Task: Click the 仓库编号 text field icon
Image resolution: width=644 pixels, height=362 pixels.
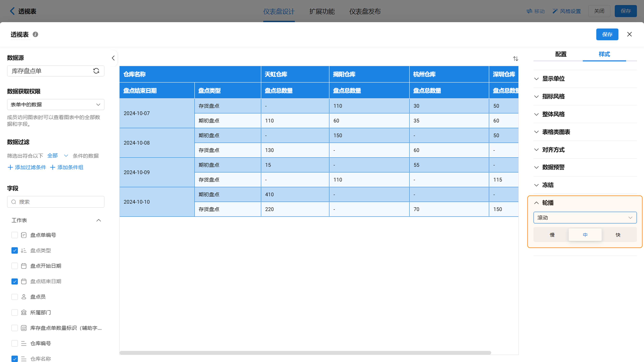Action: (24, 344)
